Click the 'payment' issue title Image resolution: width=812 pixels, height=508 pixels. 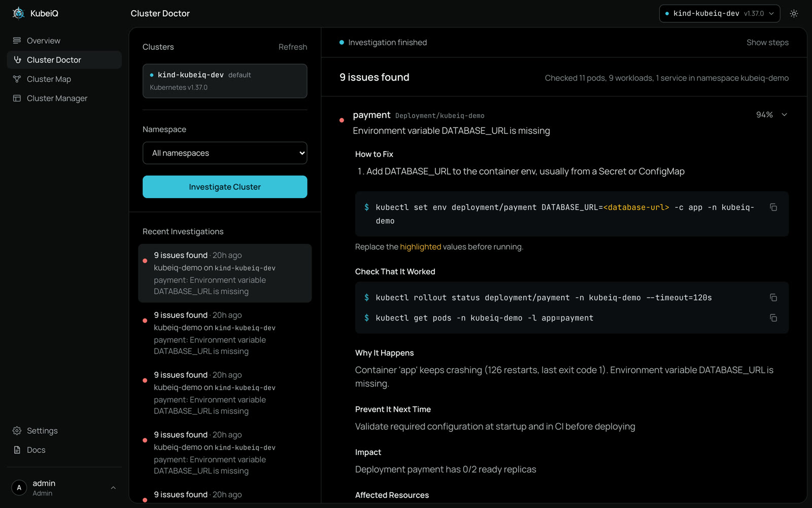pos(371,115)
